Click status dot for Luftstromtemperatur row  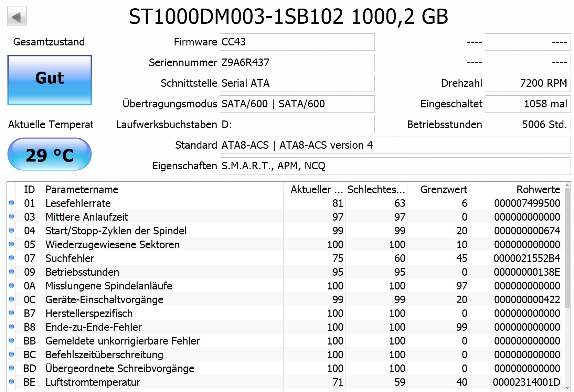coord(11,382)
